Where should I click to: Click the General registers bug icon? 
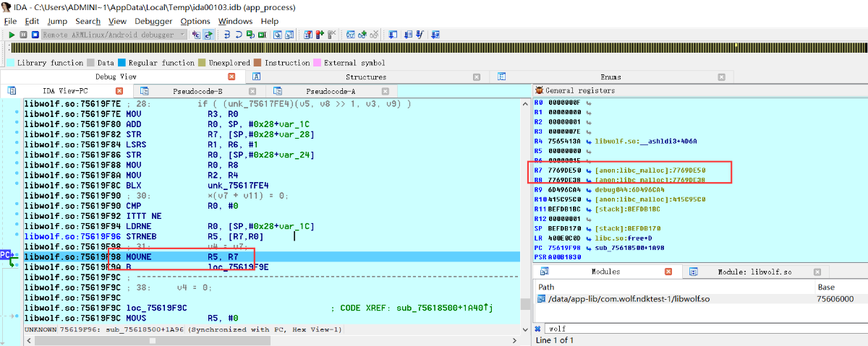[539, 90]
